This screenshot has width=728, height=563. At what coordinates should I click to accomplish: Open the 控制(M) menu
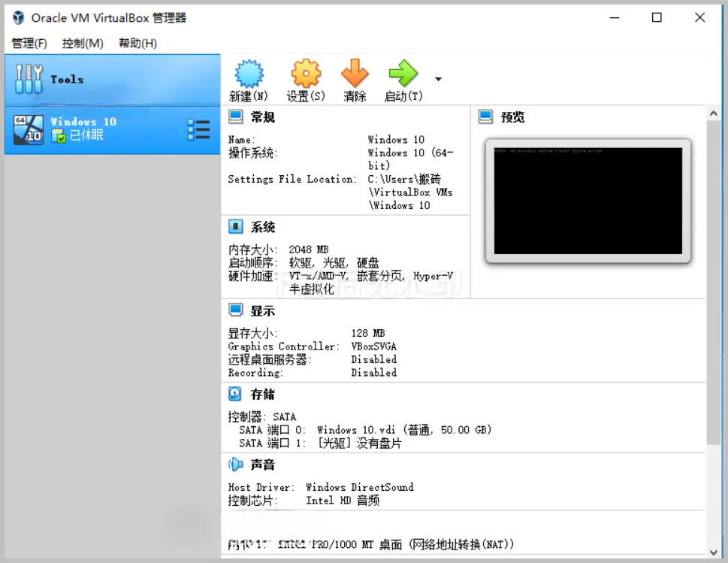(82, 43)
